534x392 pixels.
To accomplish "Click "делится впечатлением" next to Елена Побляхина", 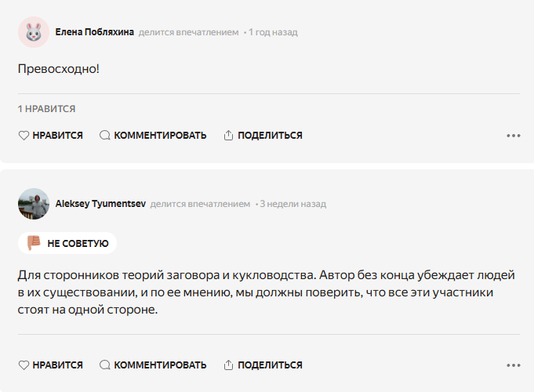I will 188,32.
